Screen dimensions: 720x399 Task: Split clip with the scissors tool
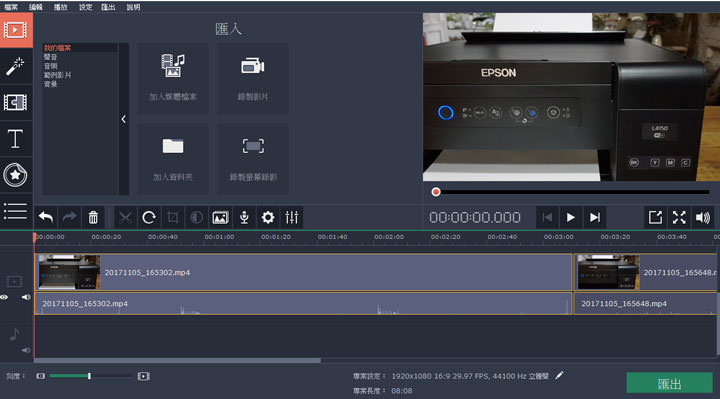125,217
